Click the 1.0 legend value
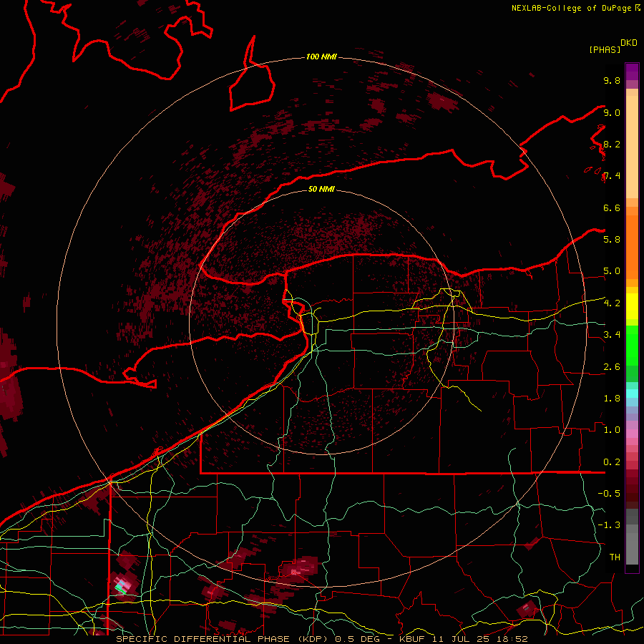The image size is (644, 644). tap(612, 430)
